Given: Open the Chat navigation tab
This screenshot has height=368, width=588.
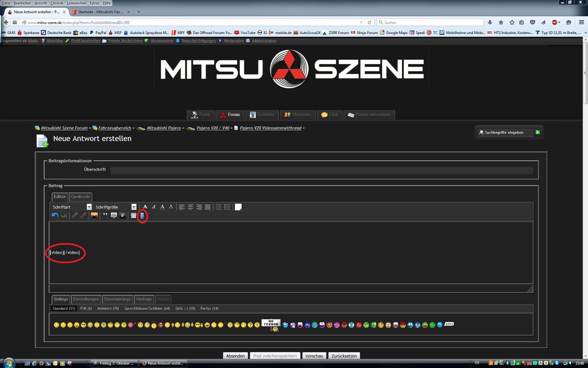Looking at the screenshot, I should (x=330, y=115).
